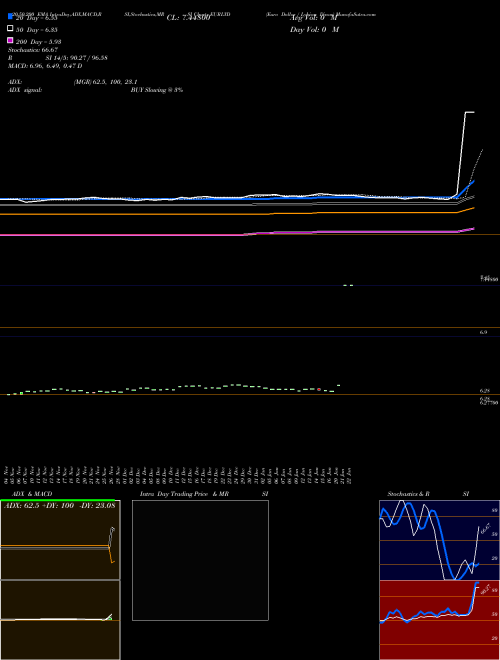500x660 pixels.
Task: Click the blue Stochastics chart panel
Action: click(439, 540)
